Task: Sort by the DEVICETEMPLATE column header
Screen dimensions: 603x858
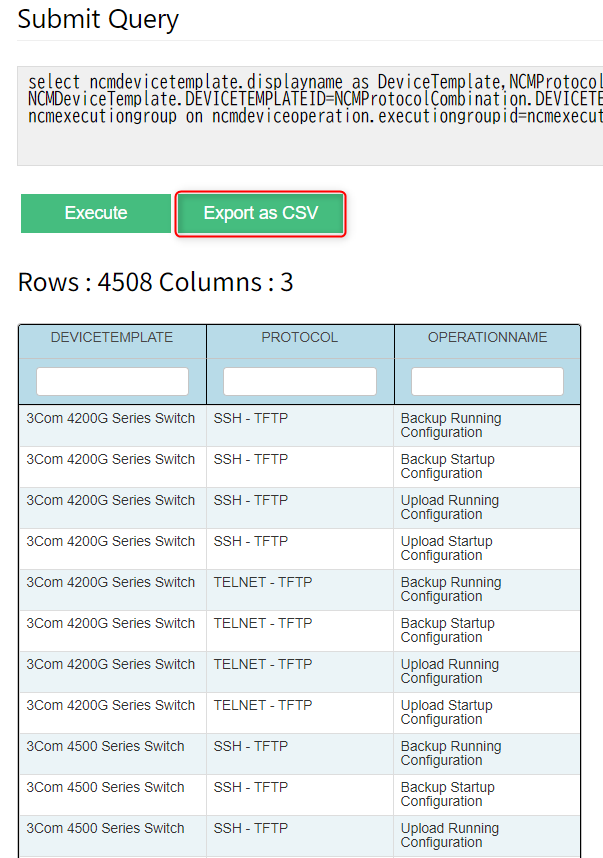Action: click(112, 338)
